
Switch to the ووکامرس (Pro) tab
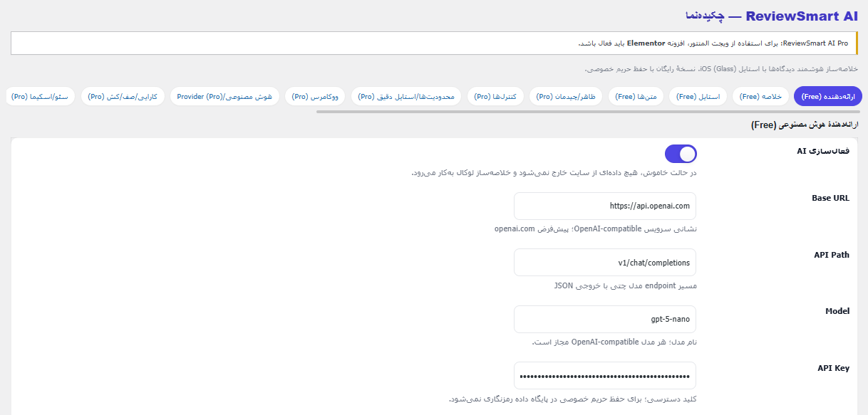[x=315, y=96]
